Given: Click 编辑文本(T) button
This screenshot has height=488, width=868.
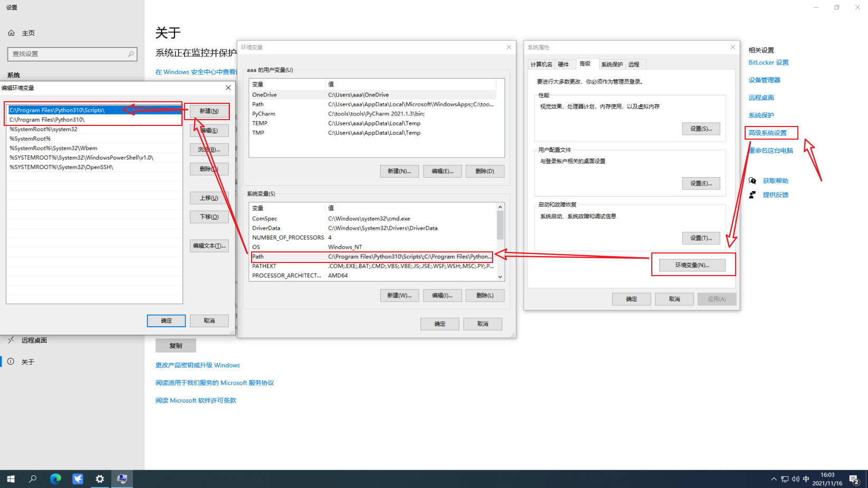Looking at the screenshot, I should click(x=209, y=246).
